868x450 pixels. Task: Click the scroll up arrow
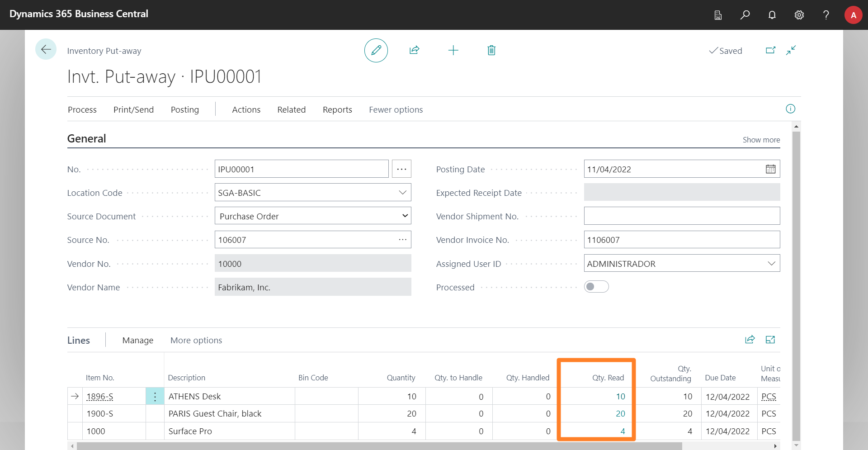click(796, 127)
